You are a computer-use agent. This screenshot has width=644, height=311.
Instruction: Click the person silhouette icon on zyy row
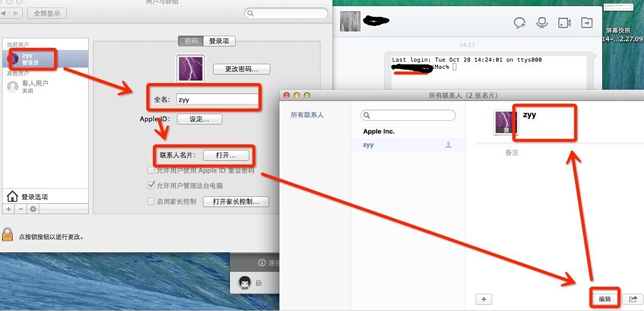pyautogui.click(x=449, y=145)
